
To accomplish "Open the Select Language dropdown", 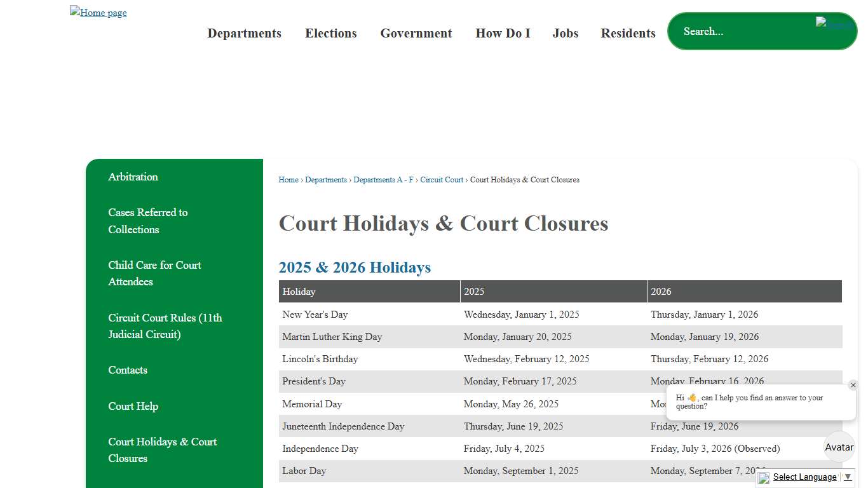I will click(805, 477).
